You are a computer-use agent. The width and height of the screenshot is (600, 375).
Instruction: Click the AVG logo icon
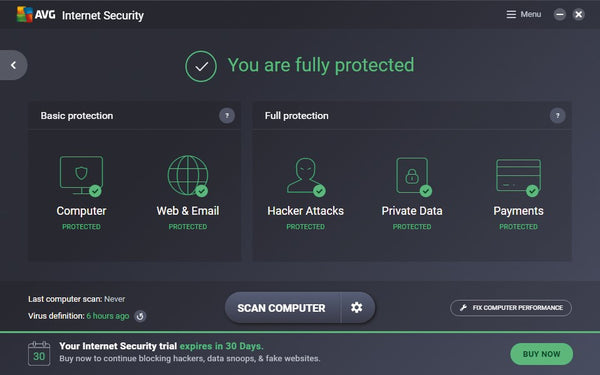coord(25,15)
